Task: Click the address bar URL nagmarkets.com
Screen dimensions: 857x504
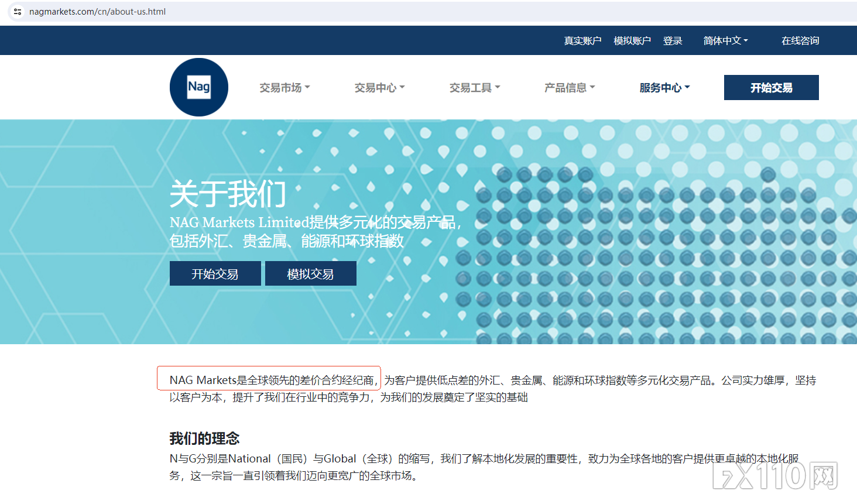Action: pos(97,12)
